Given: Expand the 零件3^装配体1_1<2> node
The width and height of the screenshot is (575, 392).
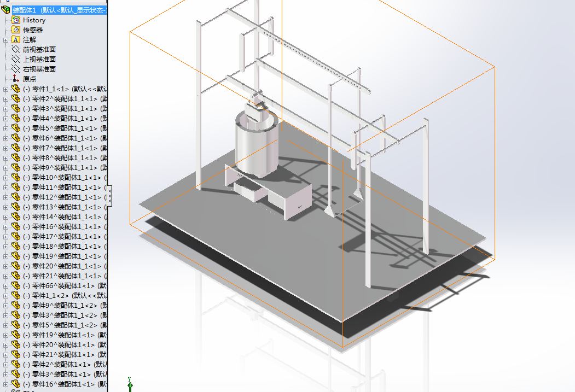Looking at the screenshot, I should (x=5, y=315).
